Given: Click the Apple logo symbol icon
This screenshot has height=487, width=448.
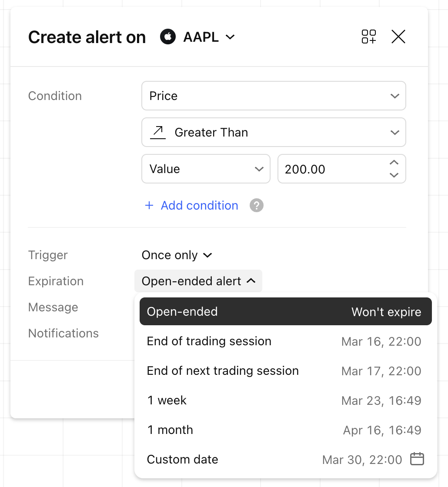Looking at the screenshot, I should point(168,37).
